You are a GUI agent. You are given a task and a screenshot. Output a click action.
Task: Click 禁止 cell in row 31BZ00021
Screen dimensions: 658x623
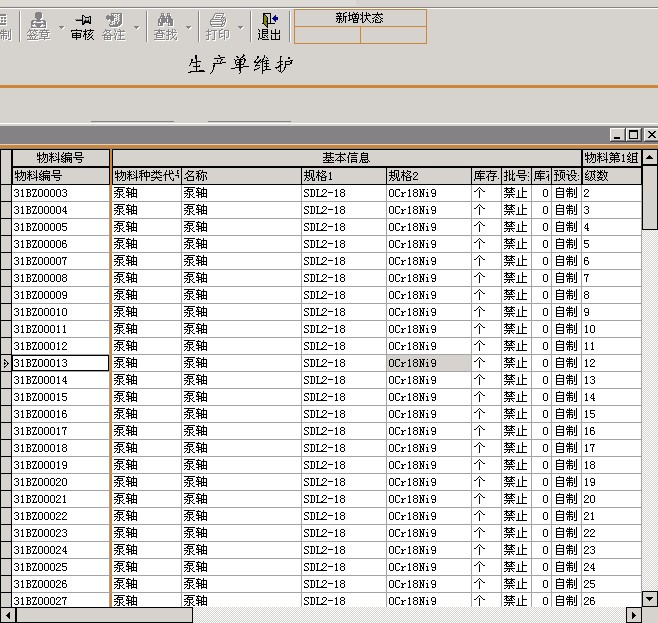(516, 499)
